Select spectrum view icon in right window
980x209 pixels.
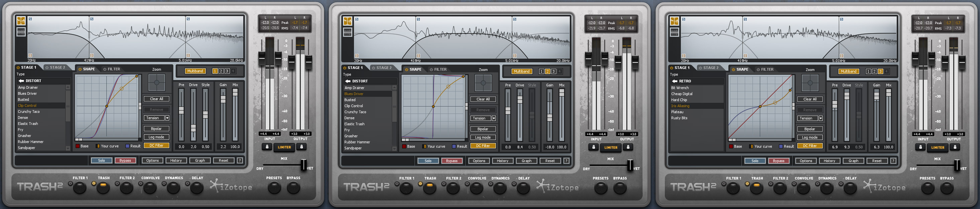point(675,21)
